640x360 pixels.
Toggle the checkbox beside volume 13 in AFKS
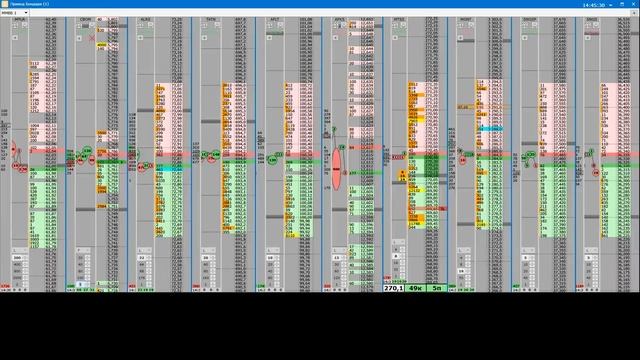343,258
